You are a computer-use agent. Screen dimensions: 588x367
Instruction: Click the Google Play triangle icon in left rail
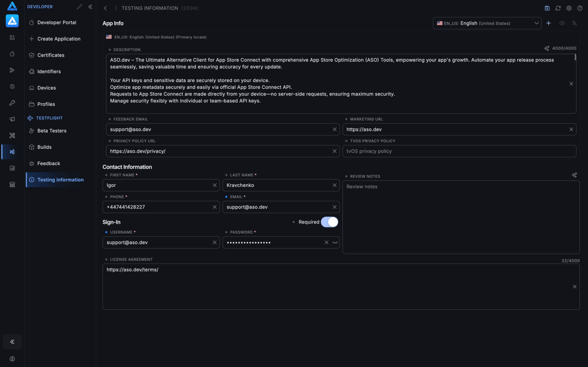pyautogui.click(x=12, y=70)
